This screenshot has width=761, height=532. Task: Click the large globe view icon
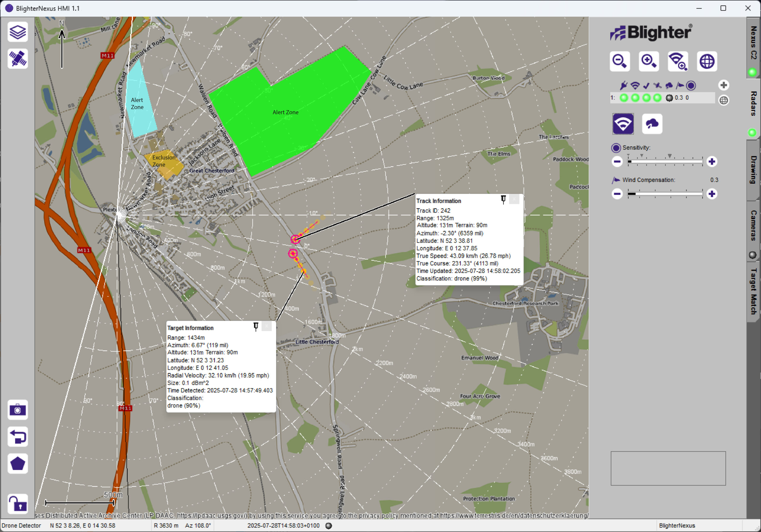[x=707, y=61]
